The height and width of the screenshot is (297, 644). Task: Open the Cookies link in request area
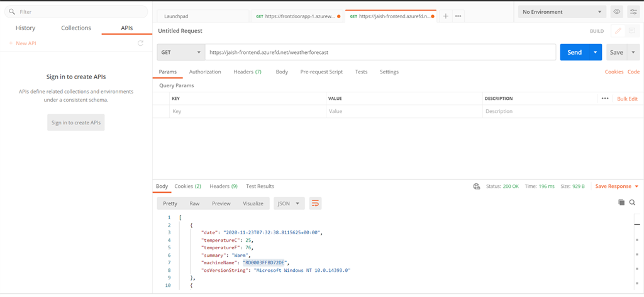pos(614,72)
